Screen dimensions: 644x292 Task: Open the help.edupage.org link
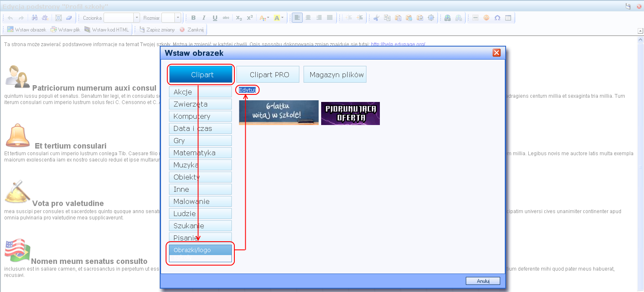398,44
